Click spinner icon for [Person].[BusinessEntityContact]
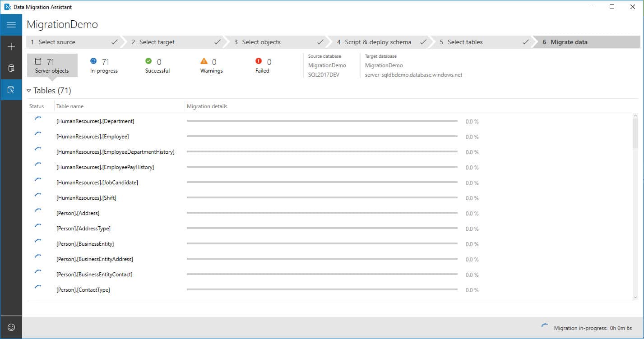Screen dimensions: 644x339 (x=38, y=271)
